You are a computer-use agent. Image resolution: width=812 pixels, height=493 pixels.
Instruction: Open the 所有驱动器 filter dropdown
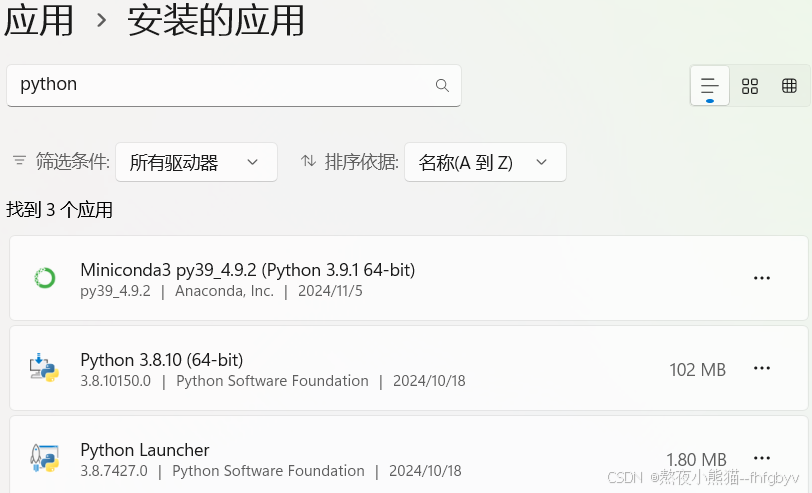click(196, 162)
